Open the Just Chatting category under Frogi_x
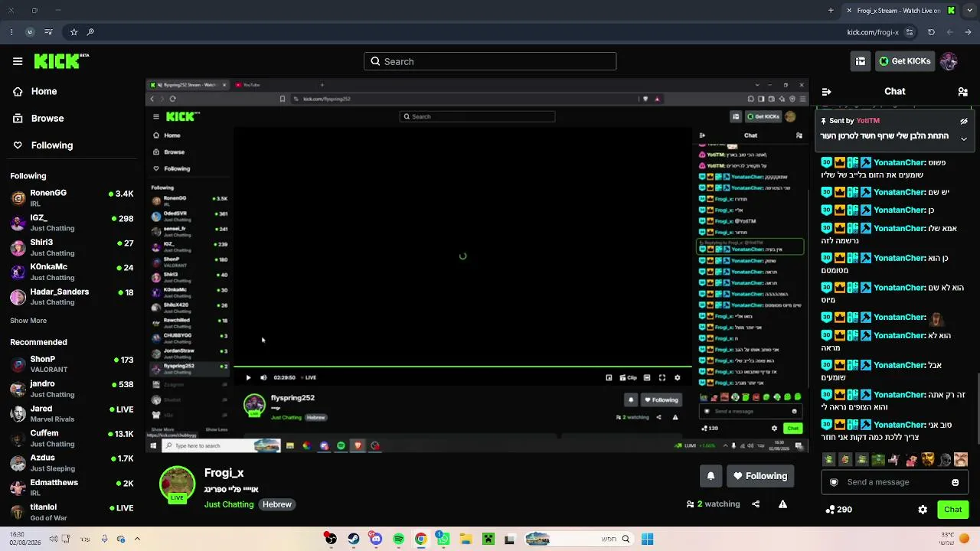The height and width of the screenshot is (551, 980). (229, 505)
